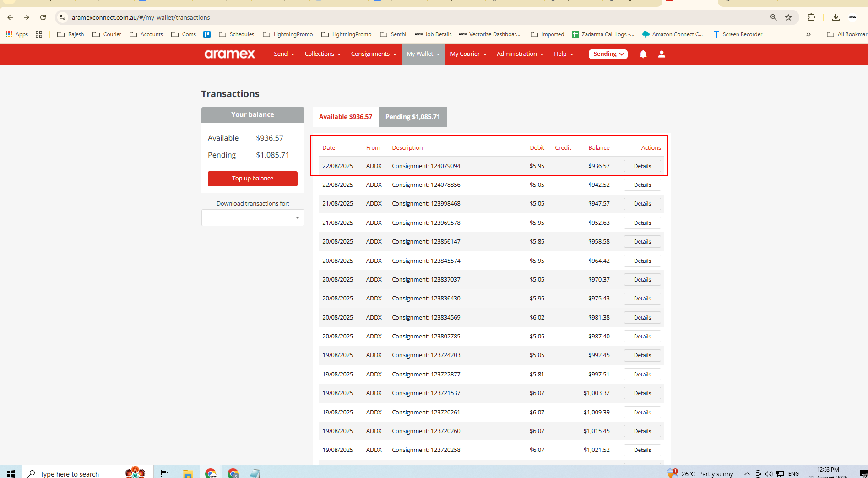Open the Trello bookmark icon
This screenshot has width=868, height=478.
207,34
